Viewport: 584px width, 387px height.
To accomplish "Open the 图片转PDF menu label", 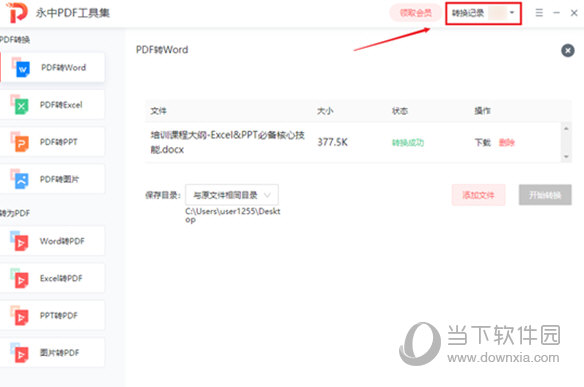I will click(60, 353).
